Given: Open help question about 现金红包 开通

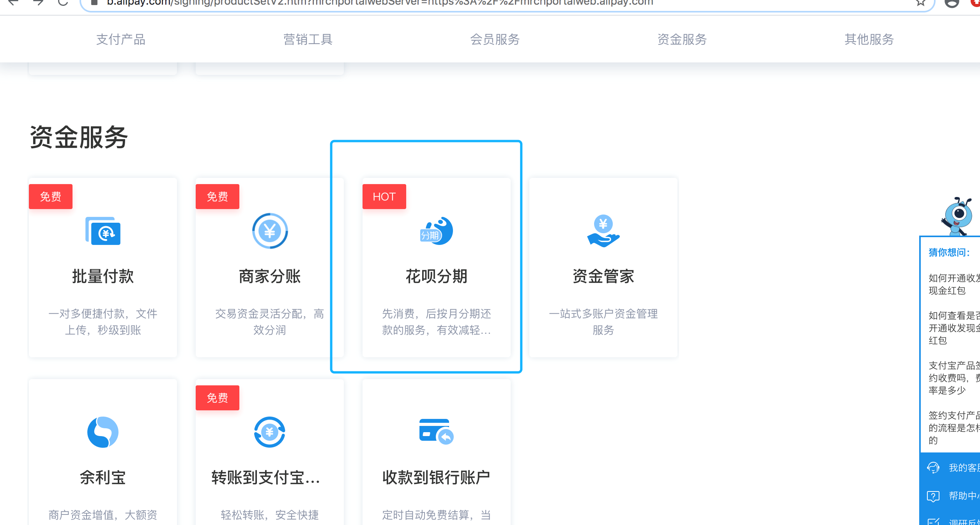Looking at the screenshot, I should (954, 284).
